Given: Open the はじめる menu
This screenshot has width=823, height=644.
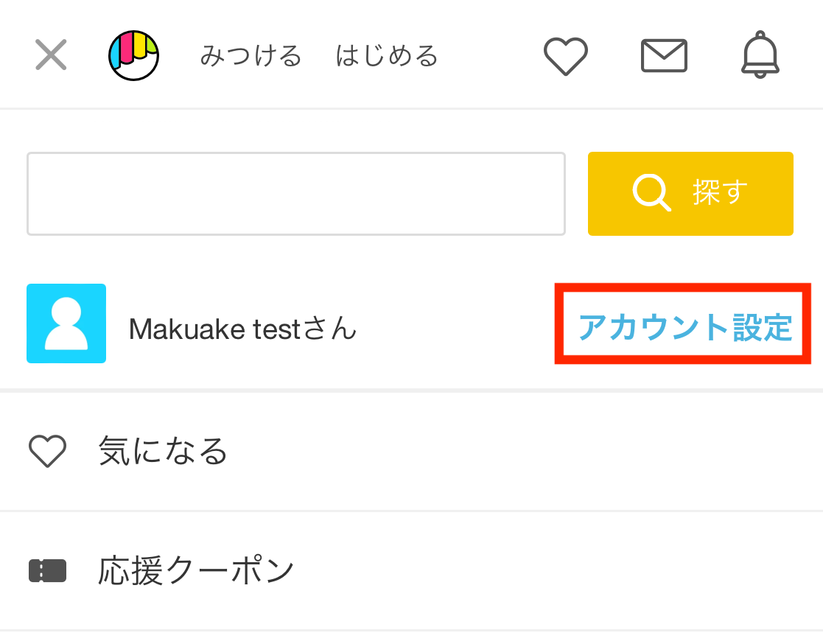Looking at the screenshot, I should (387, 56).
